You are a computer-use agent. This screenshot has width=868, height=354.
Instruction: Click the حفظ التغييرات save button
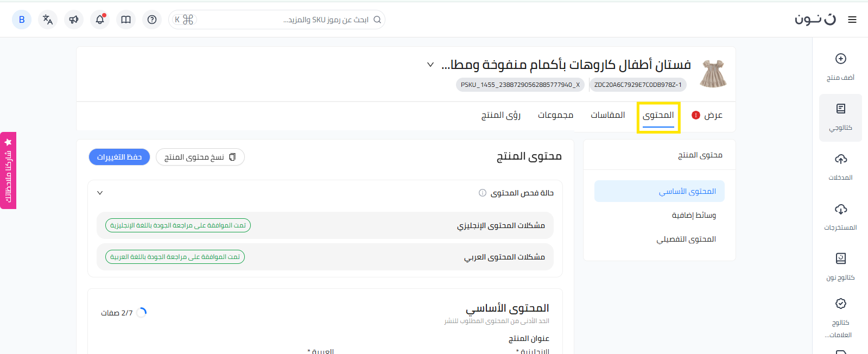pyautogui.click(x=119, y=157)
